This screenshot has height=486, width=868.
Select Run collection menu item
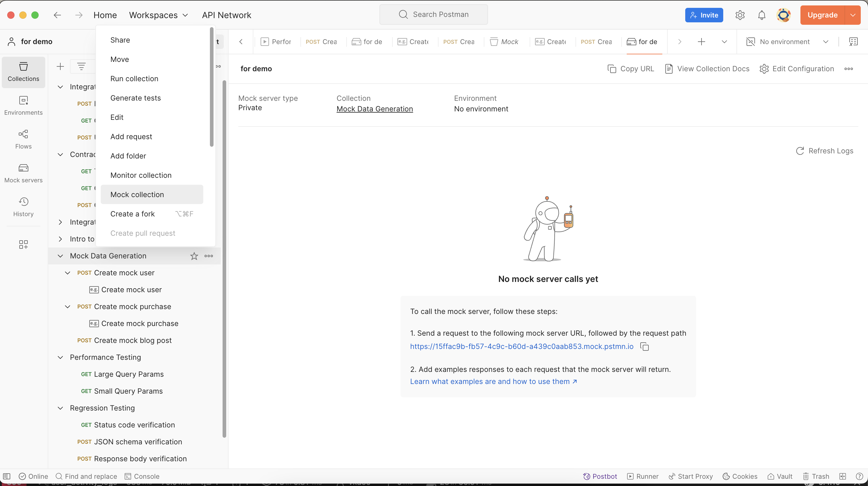point(152,78)
